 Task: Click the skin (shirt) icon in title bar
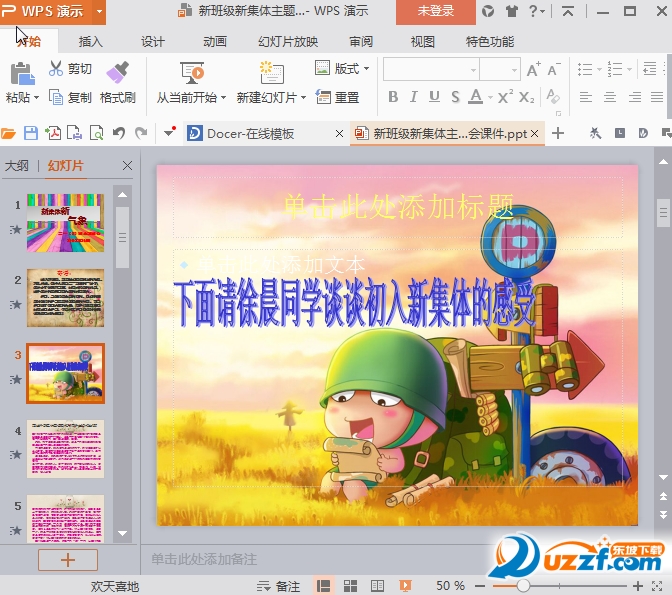click(x=511, y=11)
